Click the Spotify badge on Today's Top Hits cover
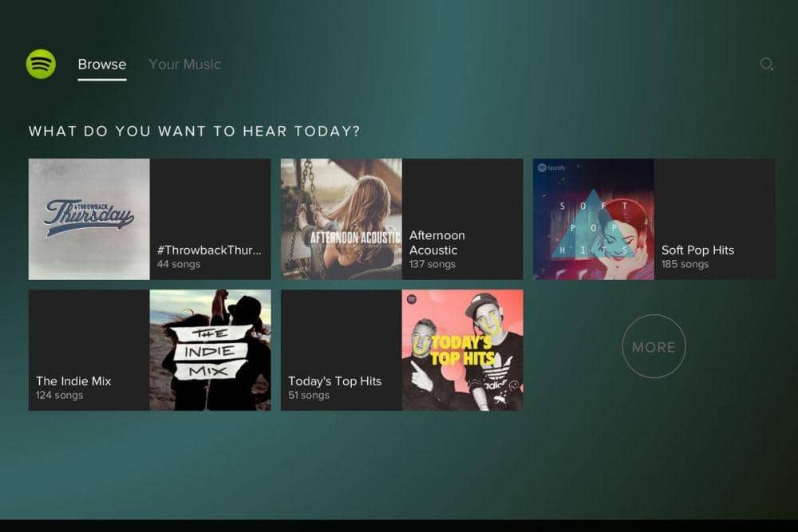Image resolution: width=798 pixels, height=532 pixels. tap(412, 299)
